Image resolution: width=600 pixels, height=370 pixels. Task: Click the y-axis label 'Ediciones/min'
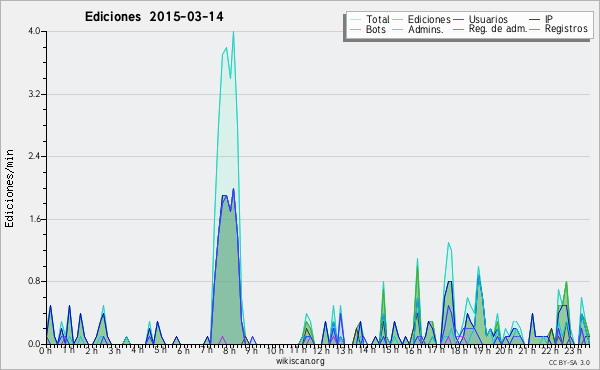click(9, 188)
